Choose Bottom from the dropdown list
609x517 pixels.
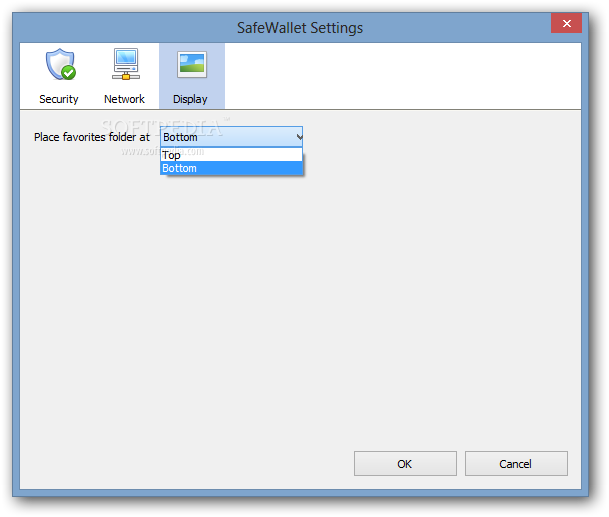231,168
